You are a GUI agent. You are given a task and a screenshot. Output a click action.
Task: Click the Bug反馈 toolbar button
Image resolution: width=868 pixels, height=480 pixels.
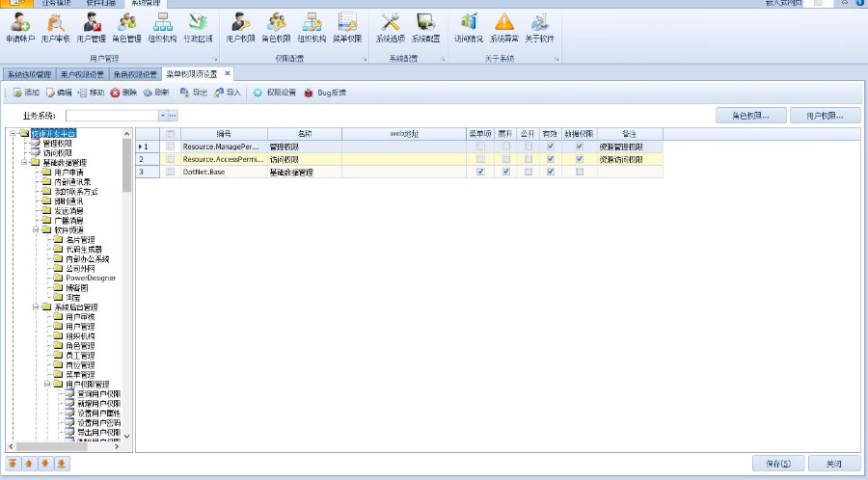point(325,93)
